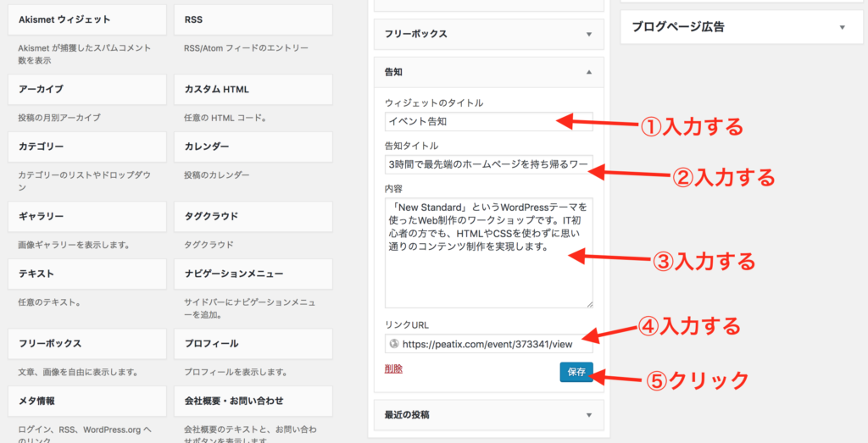This screenshot has height=443, width=868.
Task: Select the RSS available widget
Action: [253, 19]
